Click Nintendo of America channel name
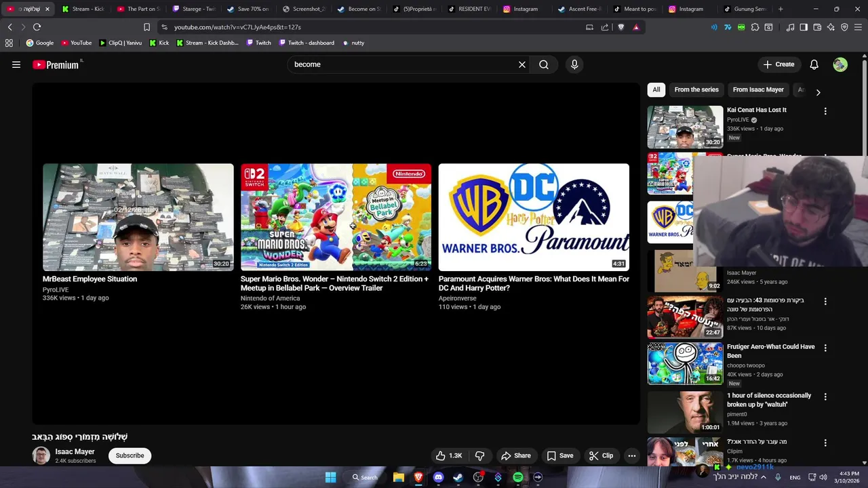Viewport: 868px width, 488px height. 270,298
